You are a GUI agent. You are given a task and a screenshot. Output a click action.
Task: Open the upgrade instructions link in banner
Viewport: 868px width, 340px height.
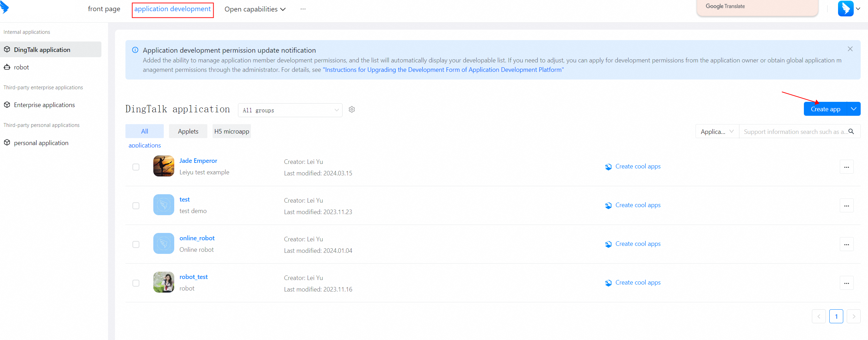coord(443,69)
